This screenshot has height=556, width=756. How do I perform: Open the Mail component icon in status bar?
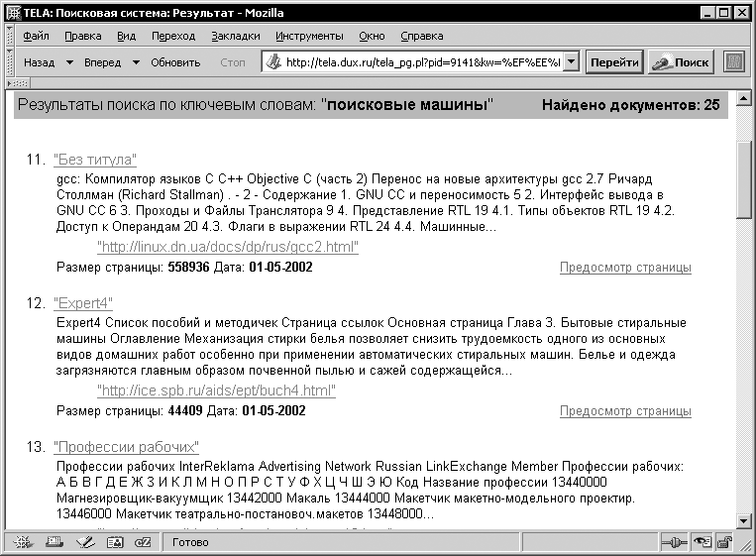click(54, 542)
